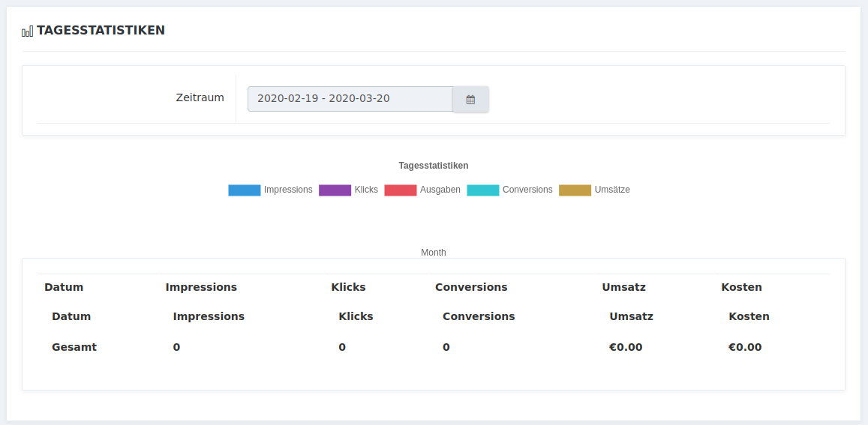The width and height of the screenshot is (868, 425).
Task: Click the chart title above the legend
Action: pyautogui.click(x=434, y=166)
